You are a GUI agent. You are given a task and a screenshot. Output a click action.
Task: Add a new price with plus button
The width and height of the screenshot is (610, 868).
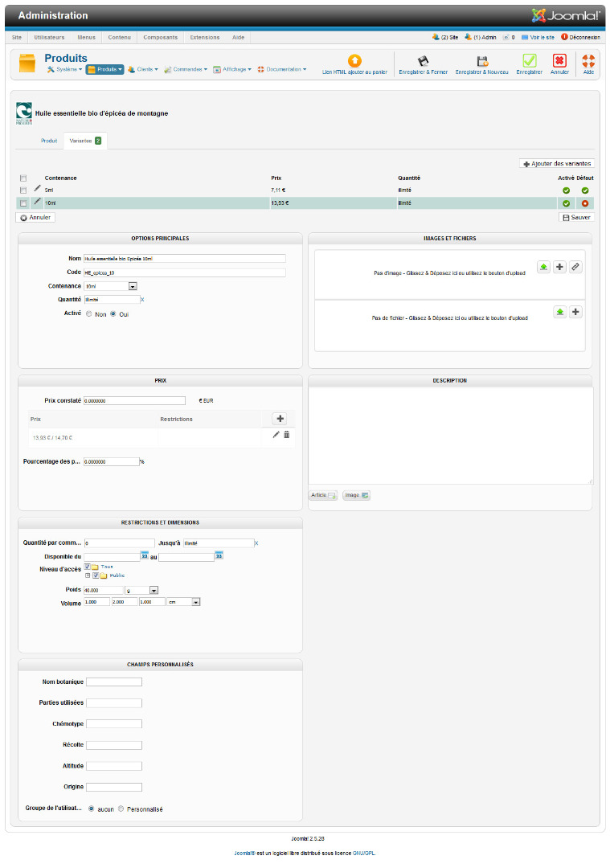[x=280, y=419]
